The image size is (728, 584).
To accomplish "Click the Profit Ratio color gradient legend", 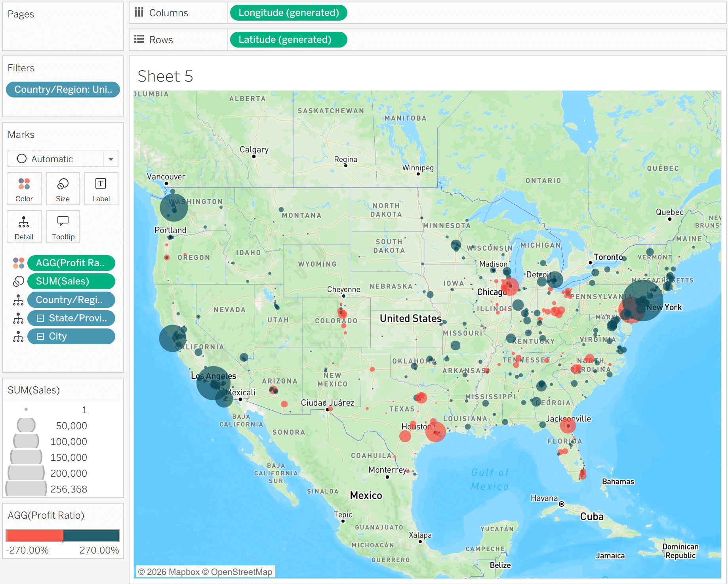I will tap(63, 536).
